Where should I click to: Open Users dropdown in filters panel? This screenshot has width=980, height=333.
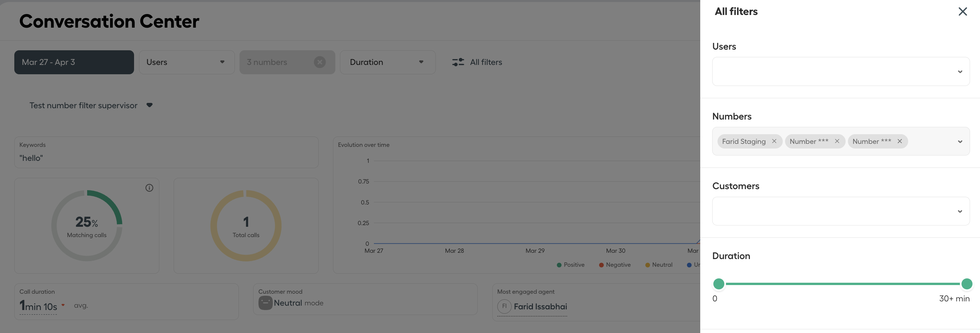coord(841,72)
